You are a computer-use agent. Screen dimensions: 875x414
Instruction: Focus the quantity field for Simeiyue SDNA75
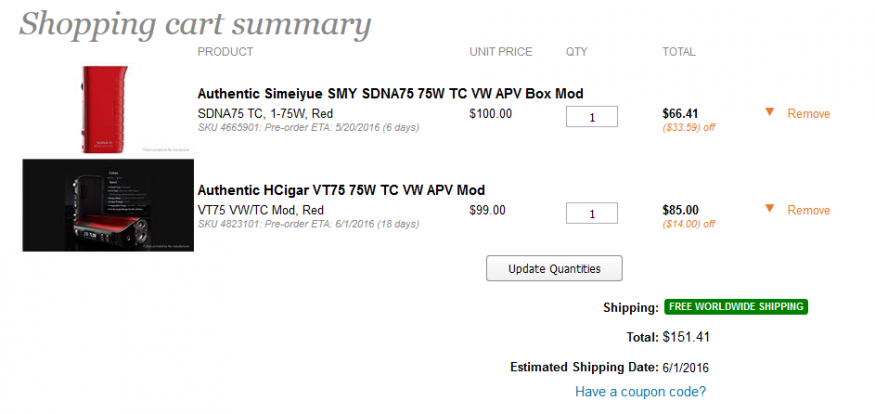[x=592, y=117]
